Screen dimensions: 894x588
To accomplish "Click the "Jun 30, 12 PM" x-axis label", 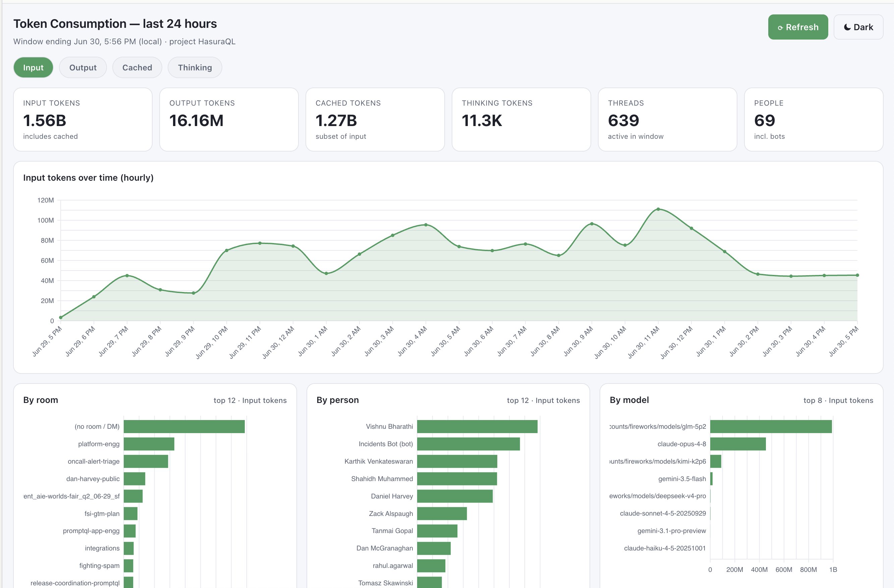I will tap(677, 342).
